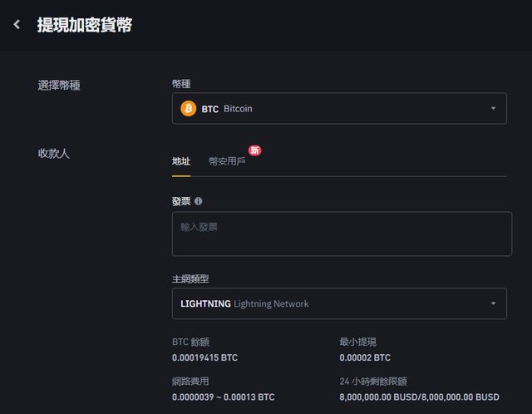Click the minimum withdrawal value 0.00002 BTC

[x=364, y=357]
